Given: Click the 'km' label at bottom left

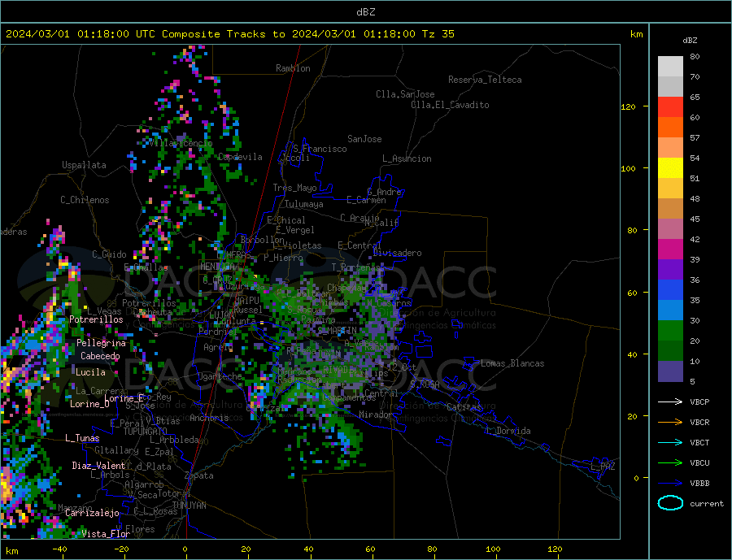Looking at the screenshot, I should coord(12,551).
